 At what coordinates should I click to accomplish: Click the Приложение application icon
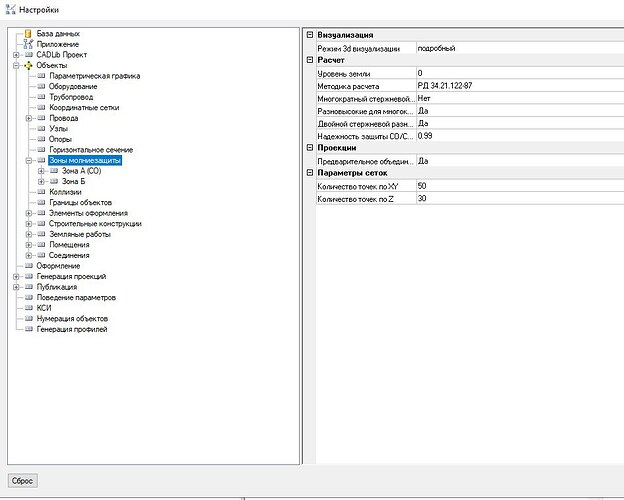coord(28,44)
